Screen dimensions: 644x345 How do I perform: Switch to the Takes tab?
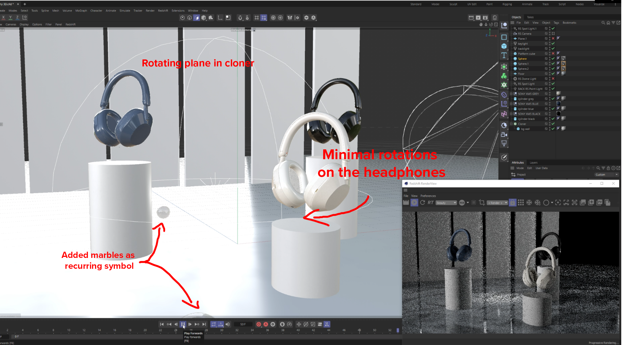[x=530, y=17]
